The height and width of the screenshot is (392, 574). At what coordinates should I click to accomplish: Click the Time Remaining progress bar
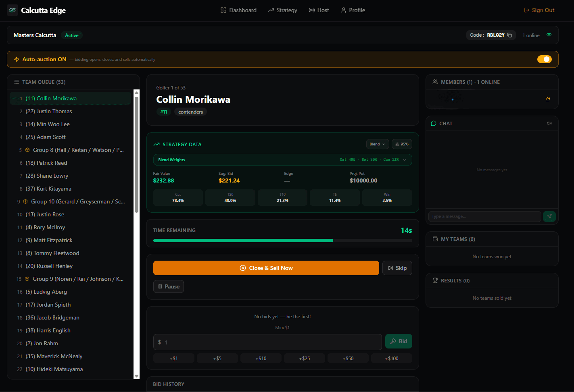point(282,241)
